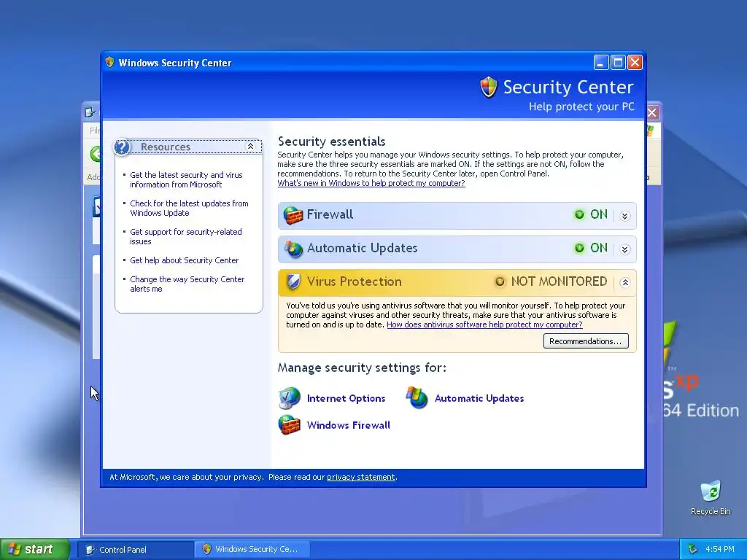Select Windows Security Center taskbar button
The image size is (747, 560).
pos(253,550)
